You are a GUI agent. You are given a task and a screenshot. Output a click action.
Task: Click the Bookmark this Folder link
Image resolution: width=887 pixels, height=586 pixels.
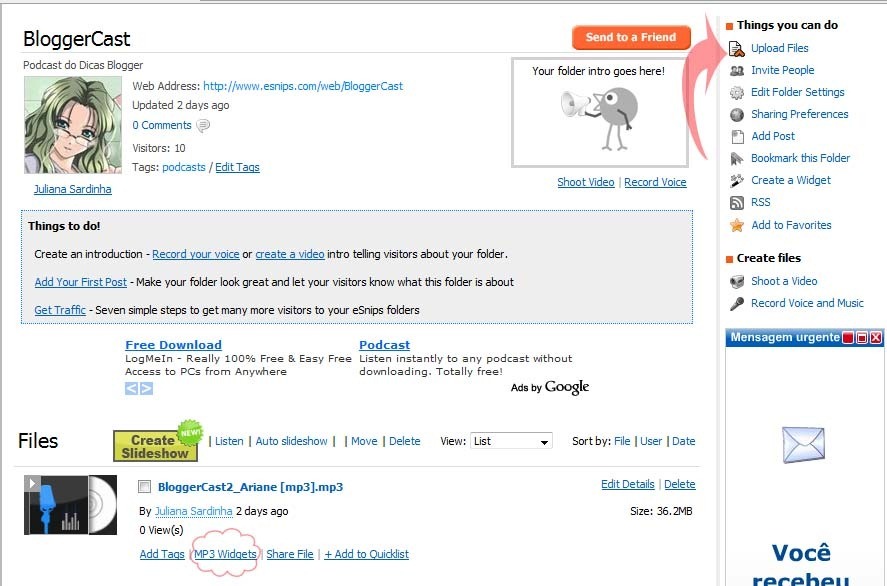pyautogui.click(x=800, y=158)
